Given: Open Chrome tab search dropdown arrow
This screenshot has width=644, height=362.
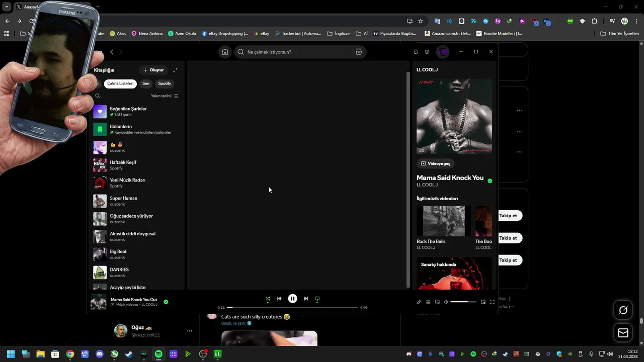Looking at the screenshot, I should click(x=7, y=7).
